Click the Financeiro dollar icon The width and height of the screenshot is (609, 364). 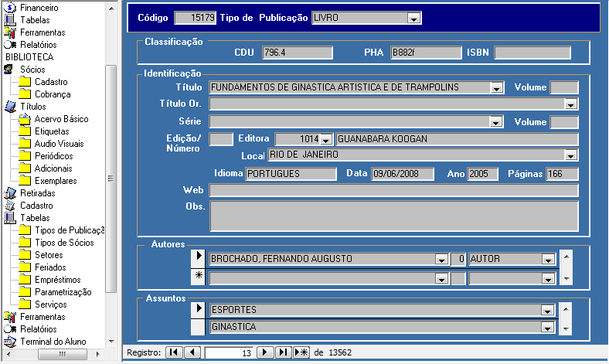[10, 8]
